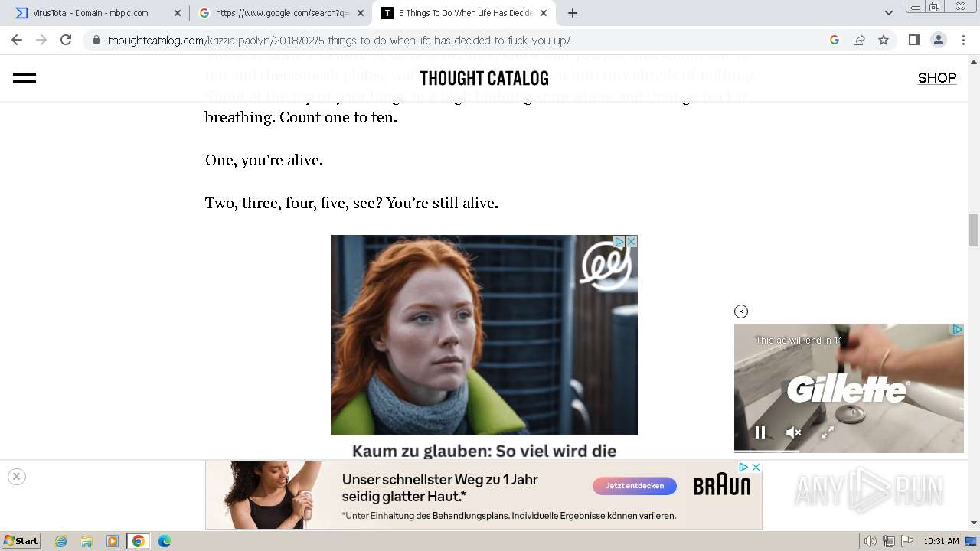
Task: Open the redhead woman ad image
Action: point(484,335)
